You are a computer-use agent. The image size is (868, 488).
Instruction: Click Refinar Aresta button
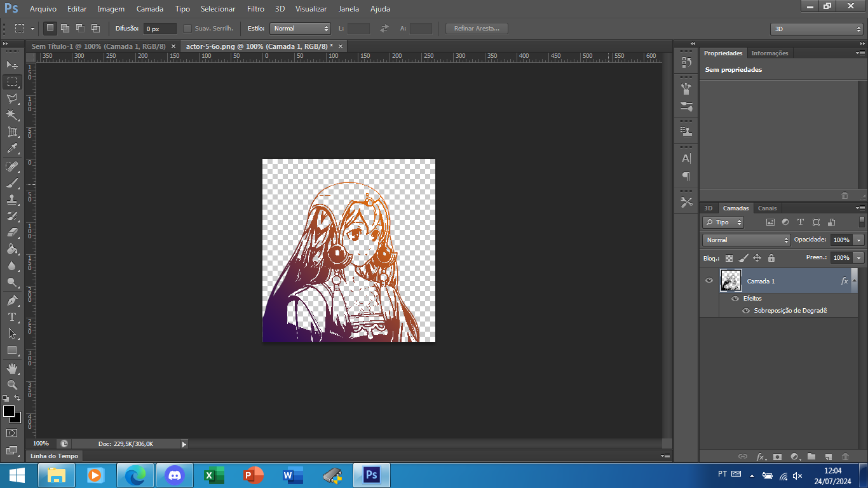point(477,29)
